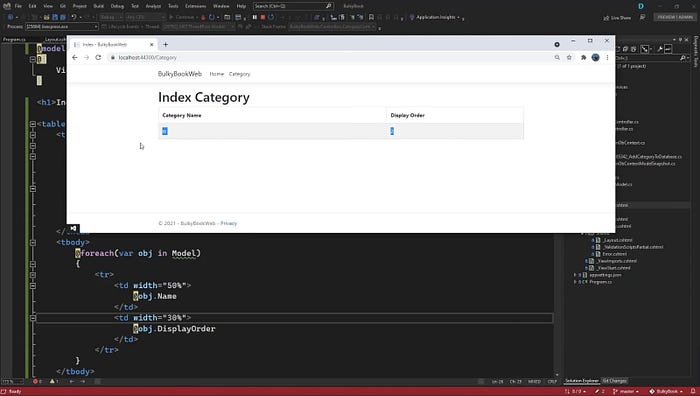Click the browser forward arrow
Image resolution: width=700 pixels, height=396 pixels.
(x=86, y=58)
